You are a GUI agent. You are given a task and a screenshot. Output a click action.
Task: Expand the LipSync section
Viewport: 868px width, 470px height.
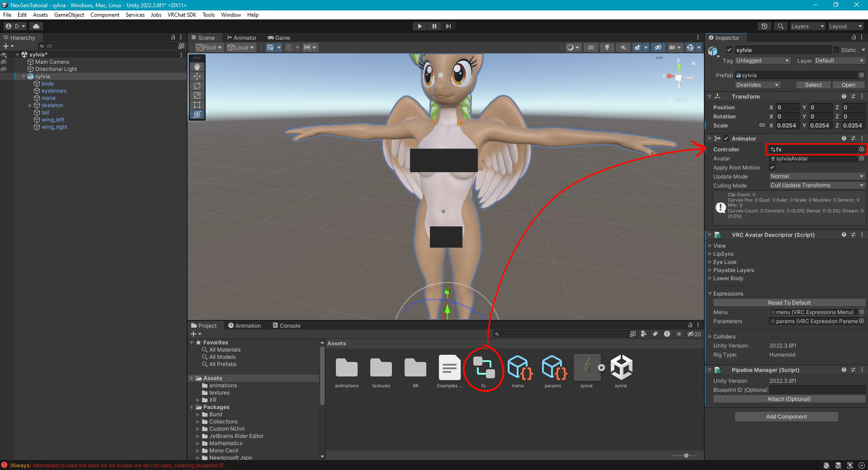point(710,254)
